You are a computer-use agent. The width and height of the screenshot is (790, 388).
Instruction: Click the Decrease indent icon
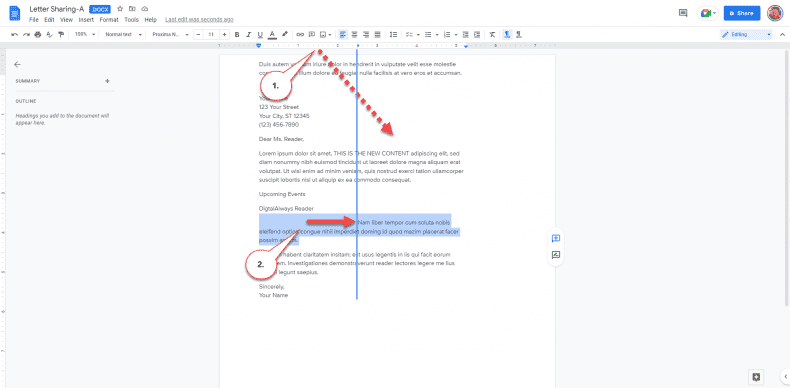pyautogui.click(x=465, y=34)
